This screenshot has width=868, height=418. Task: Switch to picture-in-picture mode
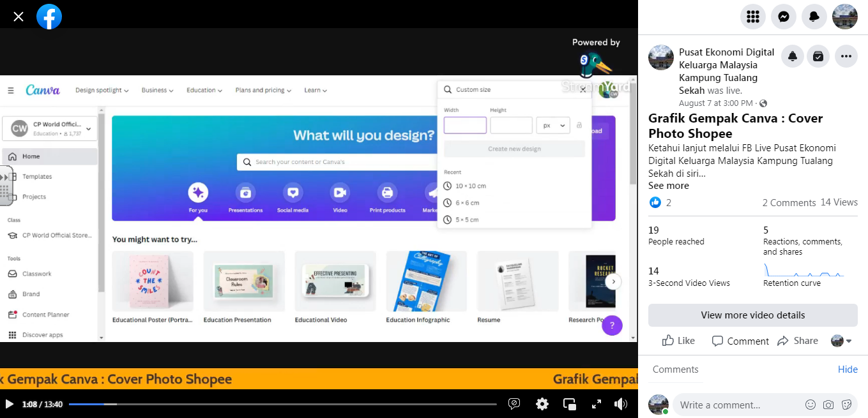(x=570, y=404)
